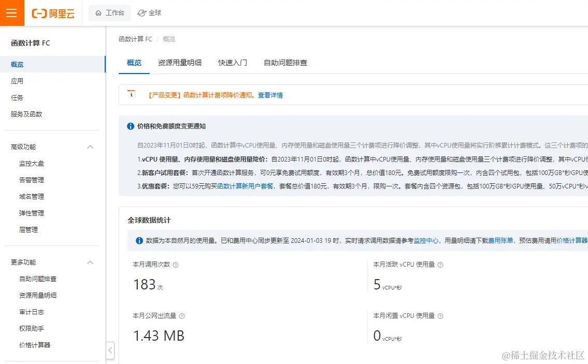Screen dimensions: 588x364
Task: Collapse the 高级功能 section
Action: 90,147
